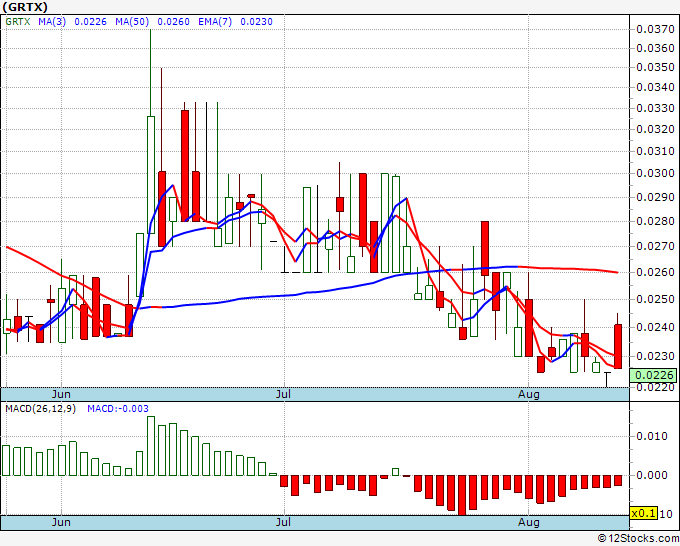Click the 0.0260 price axis label
The height and width of the screenshot is (546, 680).
(655, 272)
